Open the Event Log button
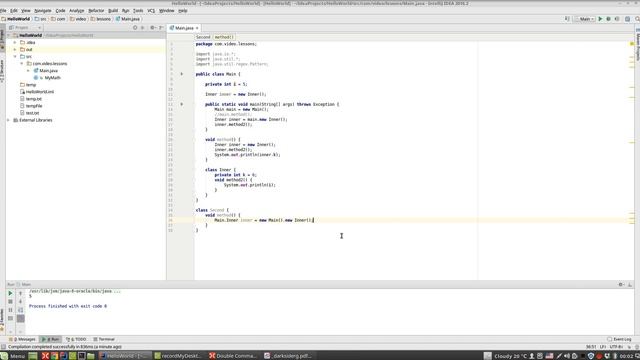 click(619, 339)
